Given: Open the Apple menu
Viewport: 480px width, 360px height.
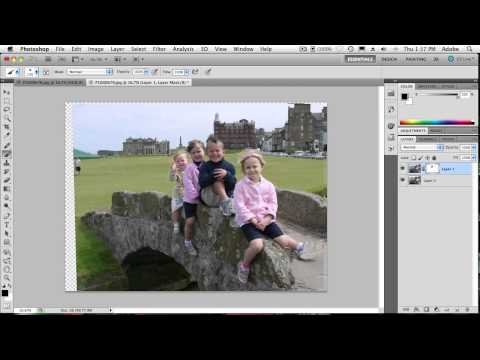Looking at the screenshot, I should pos(10,49).
